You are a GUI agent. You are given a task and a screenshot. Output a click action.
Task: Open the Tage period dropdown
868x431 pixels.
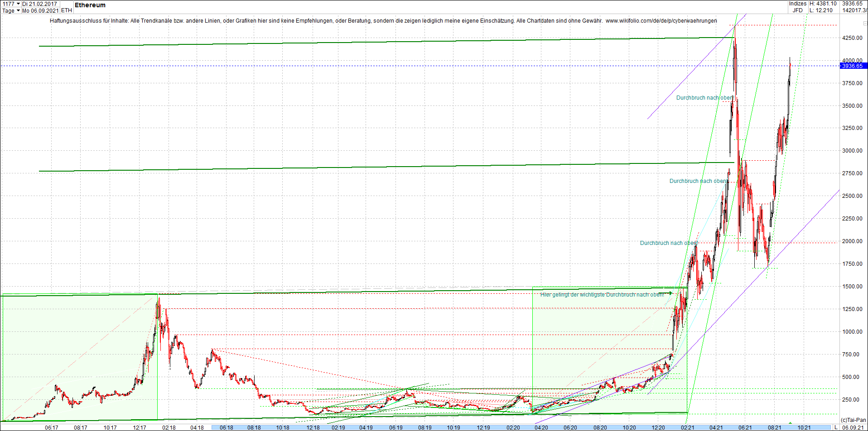coord(18,10)
